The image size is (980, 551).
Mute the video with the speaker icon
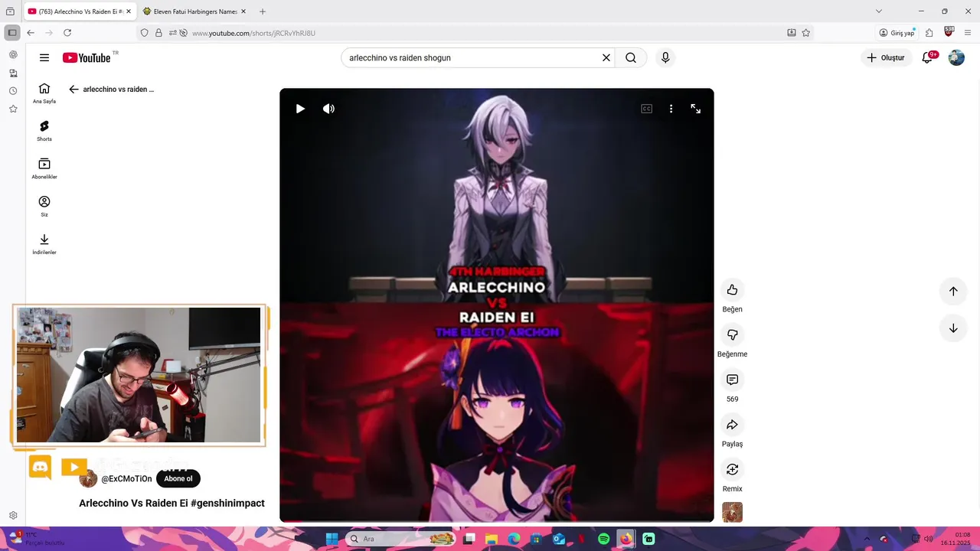pos(328,109)
